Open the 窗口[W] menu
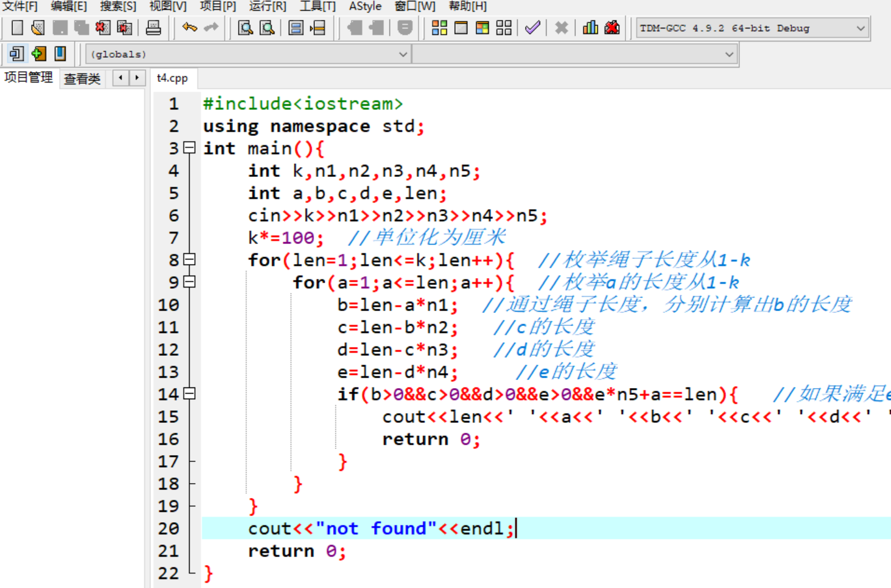This screenshot has width=891, height=588. pos(415,6)
